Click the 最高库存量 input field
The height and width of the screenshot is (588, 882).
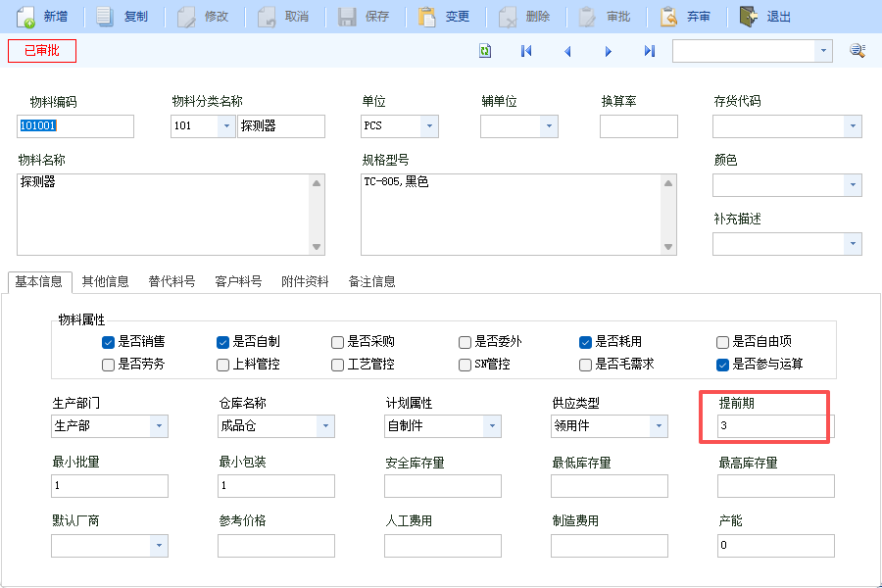(x=776, y=486)
